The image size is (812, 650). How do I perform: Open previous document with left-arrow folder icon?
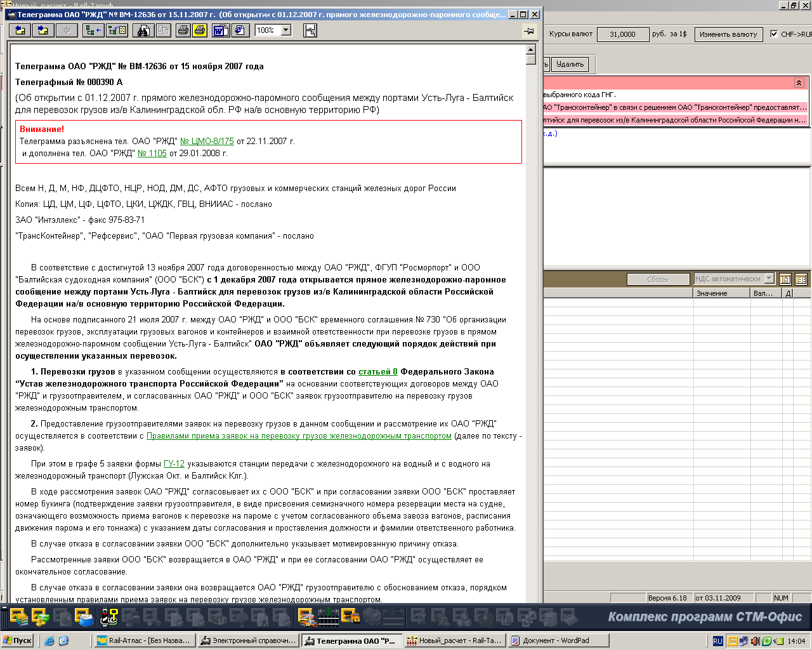click(20, 30)
